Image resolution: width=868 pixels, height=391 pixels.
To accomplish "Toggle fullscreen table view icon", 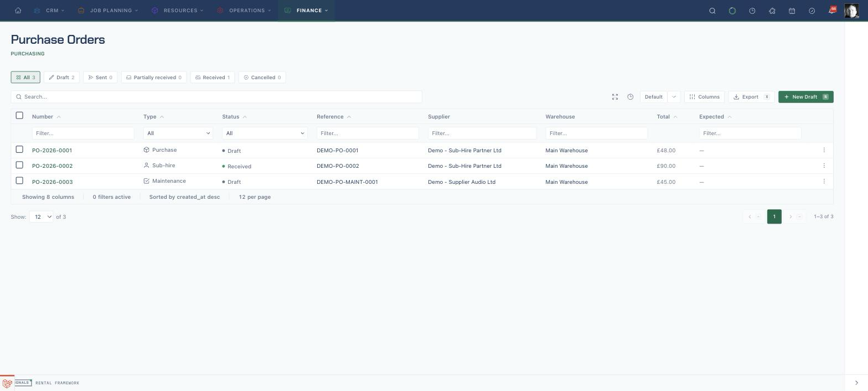I will click(x=615, y=97).
